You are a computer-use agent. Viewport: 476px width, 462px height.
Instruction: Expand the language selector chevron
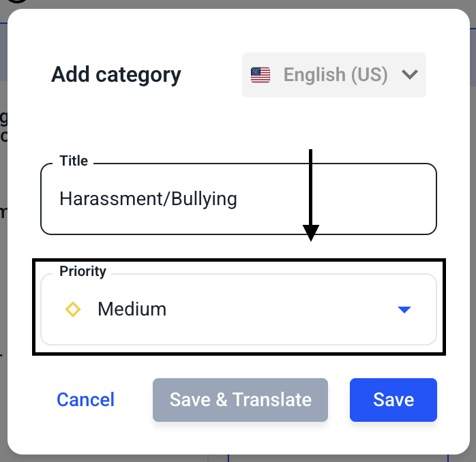(410, 75)
